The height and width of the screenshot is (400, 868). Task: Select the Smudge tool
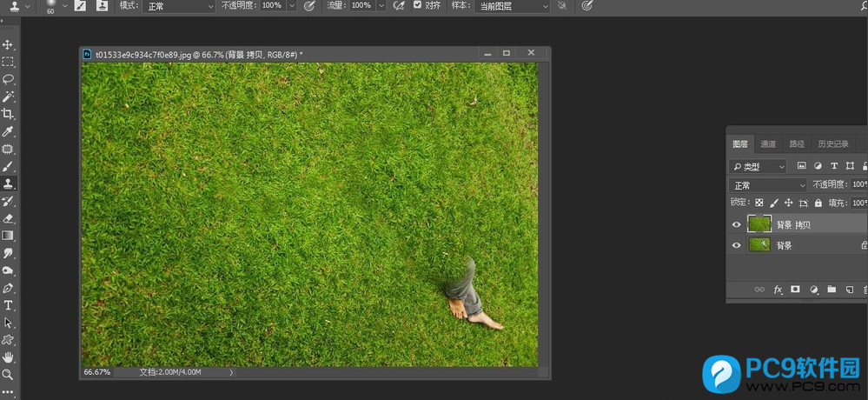click(8, 253)
